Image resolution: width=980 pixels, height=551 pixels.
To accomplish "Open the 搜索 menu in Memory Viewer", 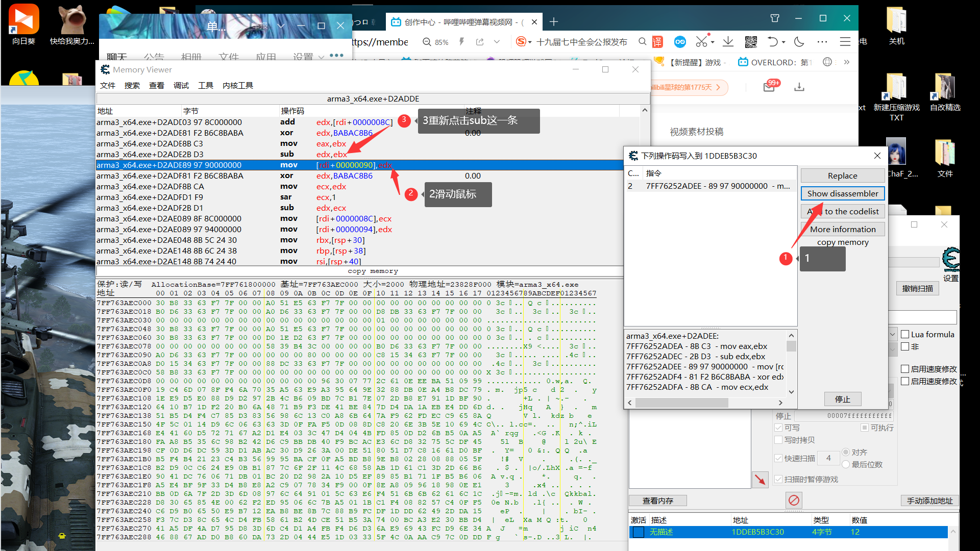I will click(x=132, y=86).
